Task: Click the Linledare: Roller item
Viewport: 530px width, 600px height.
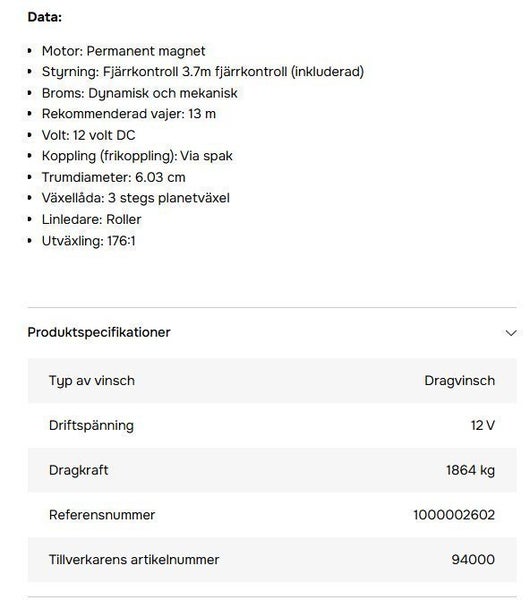Action: (91, 219)
